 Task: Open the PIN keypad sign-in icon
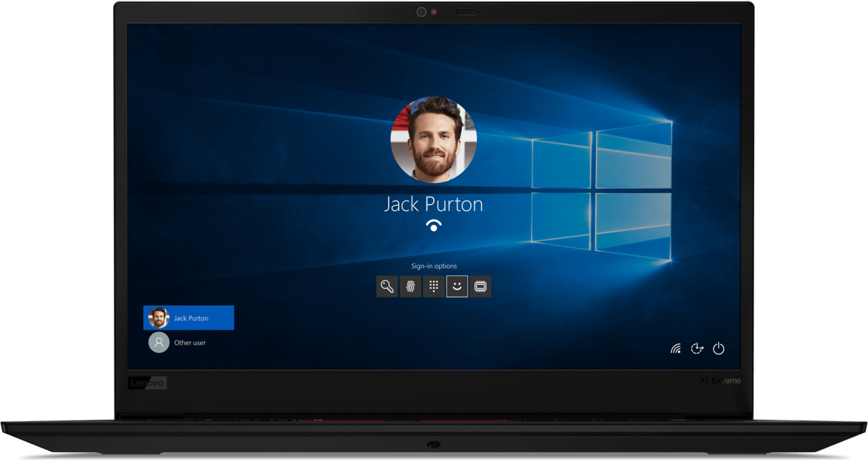tap(433, 286)
